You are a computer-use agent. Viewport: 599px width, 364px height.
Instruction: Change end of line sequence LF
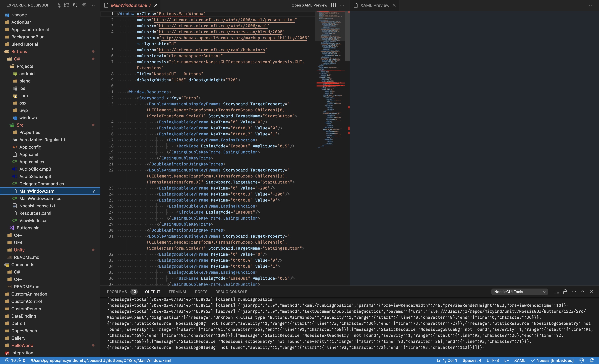(x=506, y=360)
